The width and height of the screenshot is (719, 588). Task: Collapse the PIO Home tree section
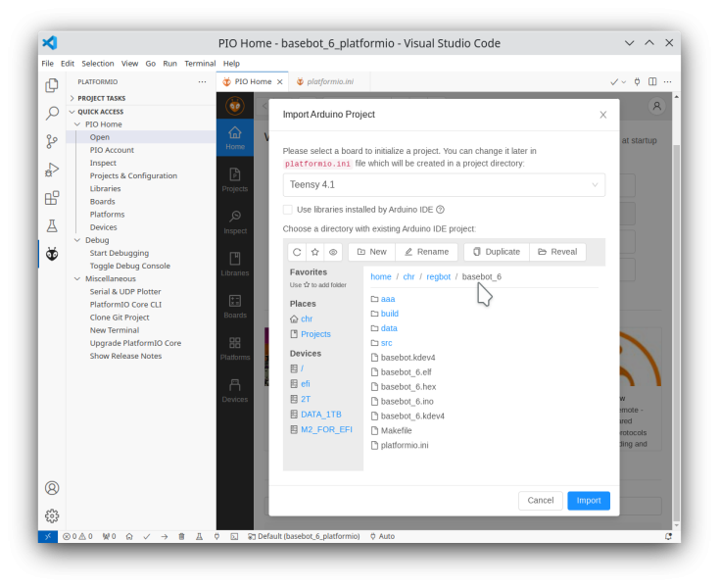77,124
